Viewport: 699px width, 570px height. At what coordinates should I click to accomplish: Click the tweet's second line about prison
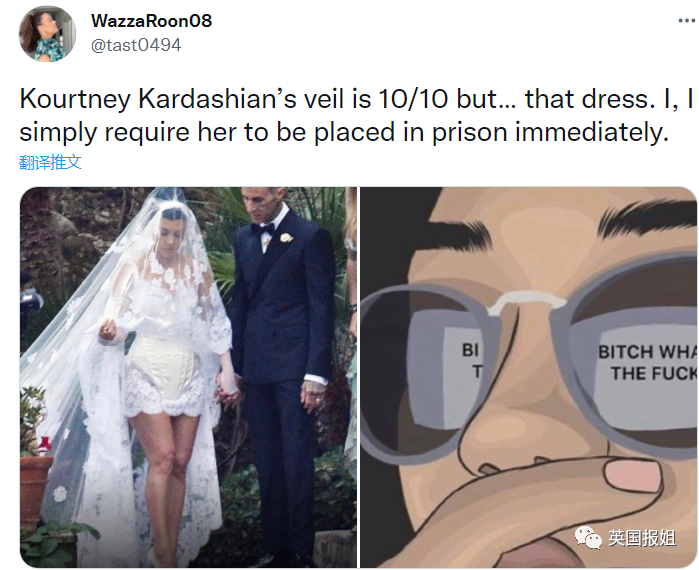click(344, 132)
